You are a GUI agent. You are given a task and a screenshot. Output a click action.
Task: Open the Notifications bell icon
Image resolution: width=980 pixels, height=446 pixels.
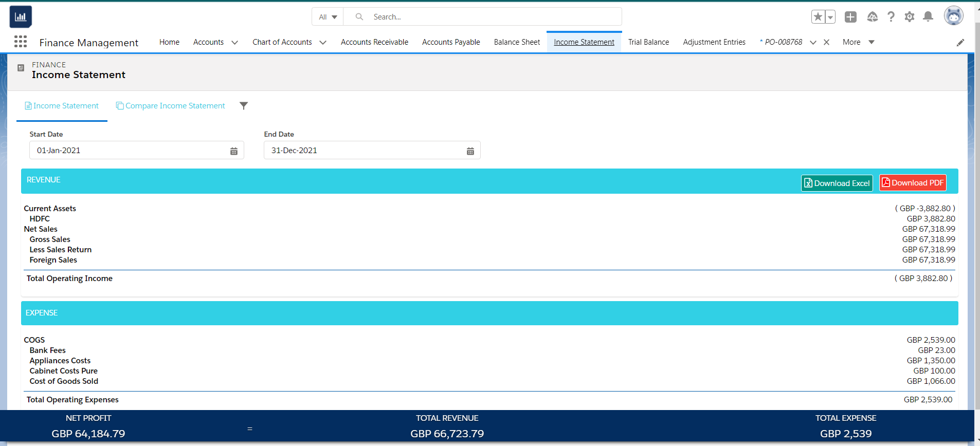[x=928, y=17]
